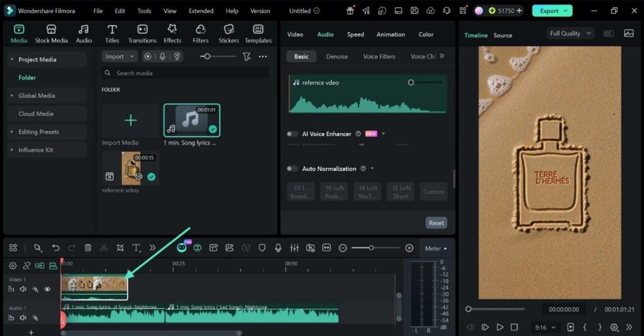Click the Import Media plus tile
Screen dimensions: 644x336
tap(130, 120)
